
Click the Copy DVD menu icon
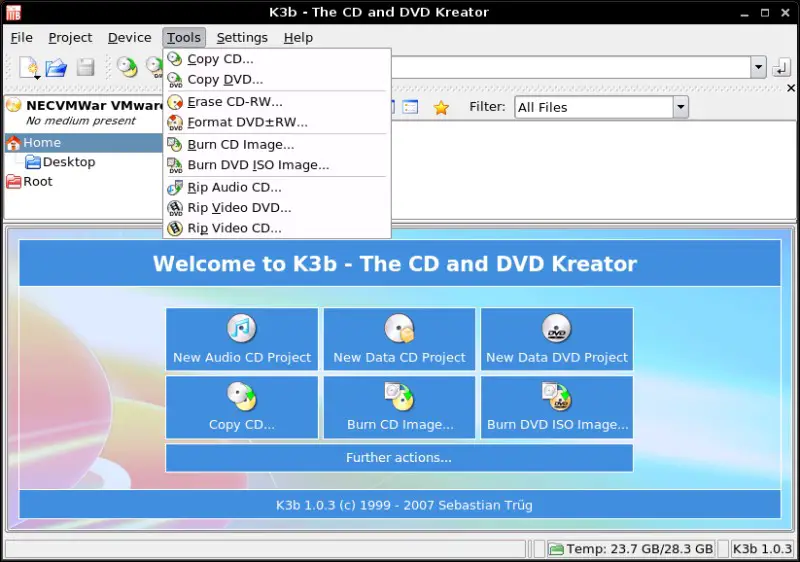175,80
